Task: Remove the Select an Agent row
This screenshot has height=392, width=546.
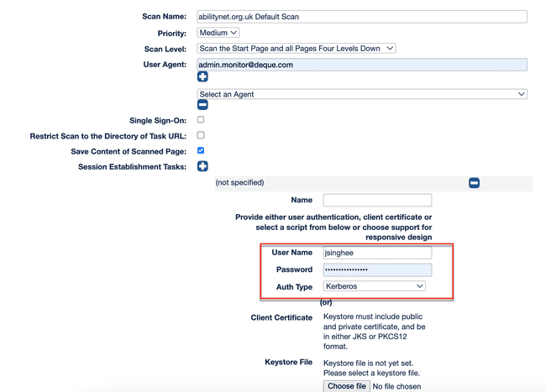Action: click(x=202, y=105)
